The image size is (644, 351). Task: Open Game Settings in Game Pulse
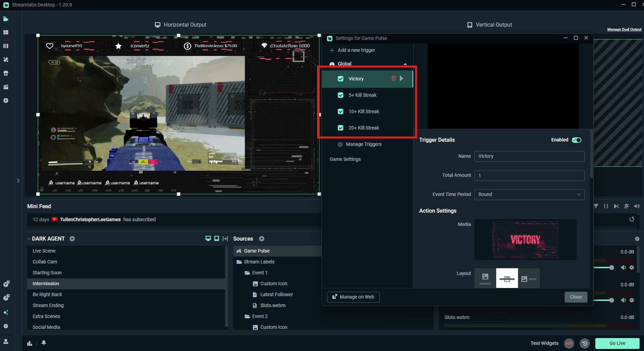(x=345, y=159)
